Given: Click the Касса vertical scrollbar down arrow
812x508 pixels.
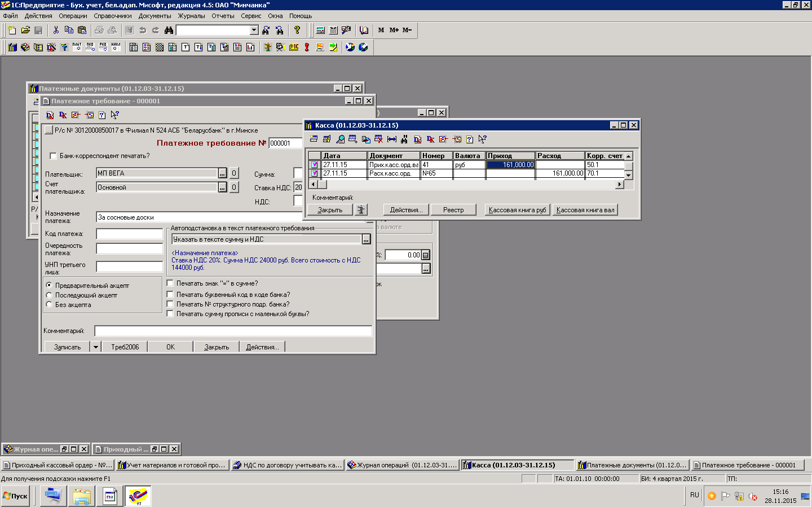Looking at the screenshot, I should tap(628, 176).
